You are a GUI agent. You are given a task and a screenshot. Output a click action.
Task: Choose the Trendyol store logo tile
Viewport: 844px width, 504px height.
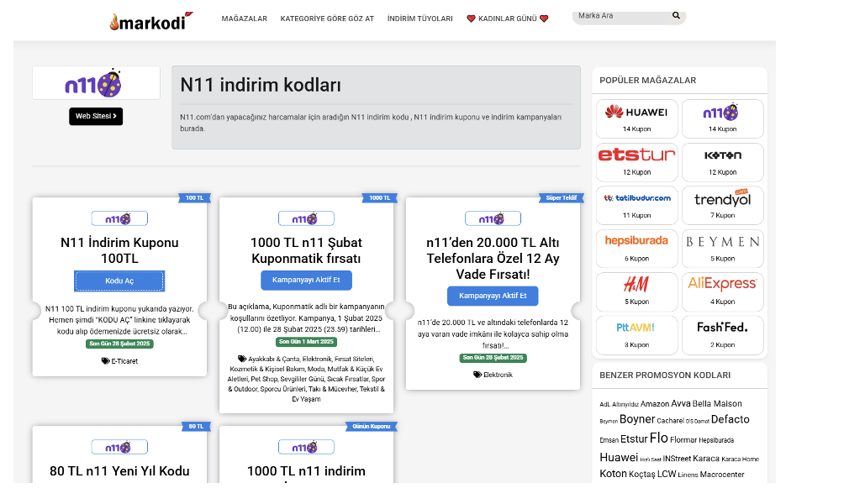[722, 199]
